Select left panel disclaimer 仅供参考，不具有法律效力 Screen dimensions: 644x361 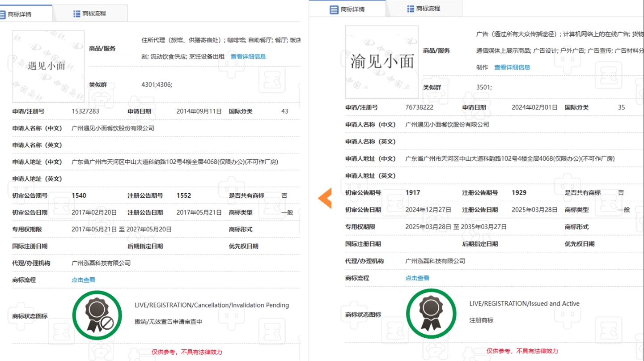(186, 352)
